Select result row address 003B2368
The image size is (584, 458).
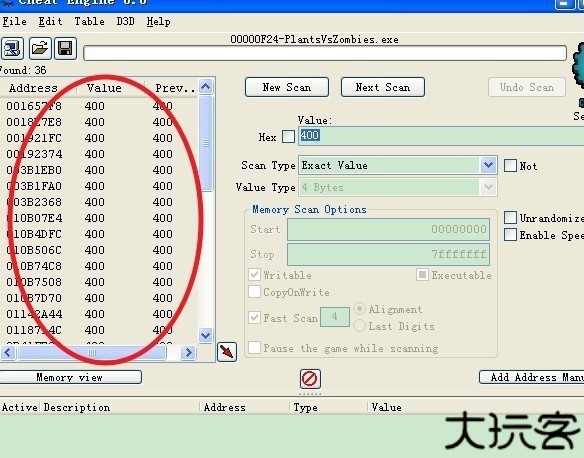(x=99, y=202)
